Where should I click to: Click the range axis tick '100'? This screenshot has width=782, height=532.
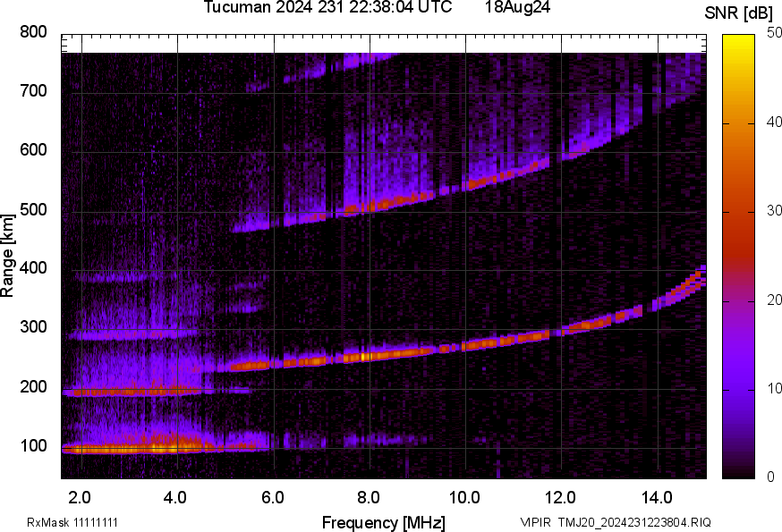[x=33, y=446]
